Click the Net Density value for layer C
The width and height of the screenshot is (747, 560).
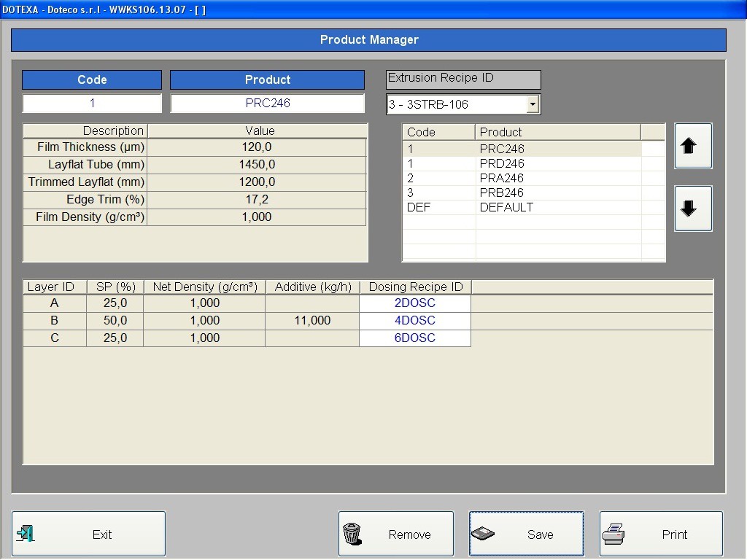(204, 338)
